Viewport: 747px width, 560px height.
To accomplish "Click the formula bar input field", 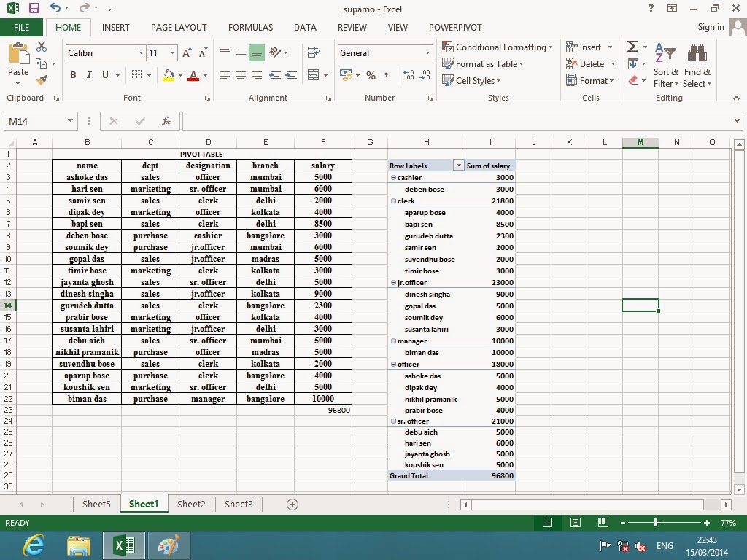I will click(457, 121).
